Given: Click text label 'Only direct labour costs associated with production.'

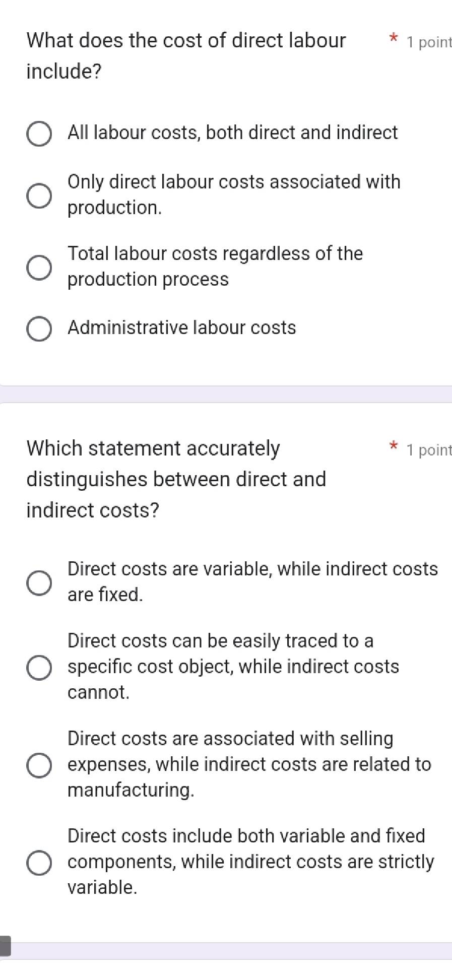Looking at the screenshot, I should [x=233, y=194].
